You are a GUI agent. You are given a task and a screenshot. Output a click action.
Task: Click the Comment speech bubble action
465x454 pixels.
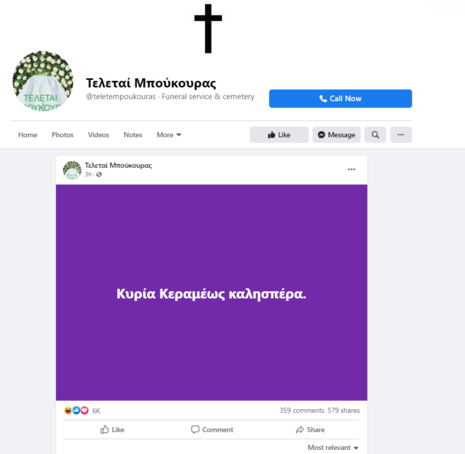(x=212, y=429)
